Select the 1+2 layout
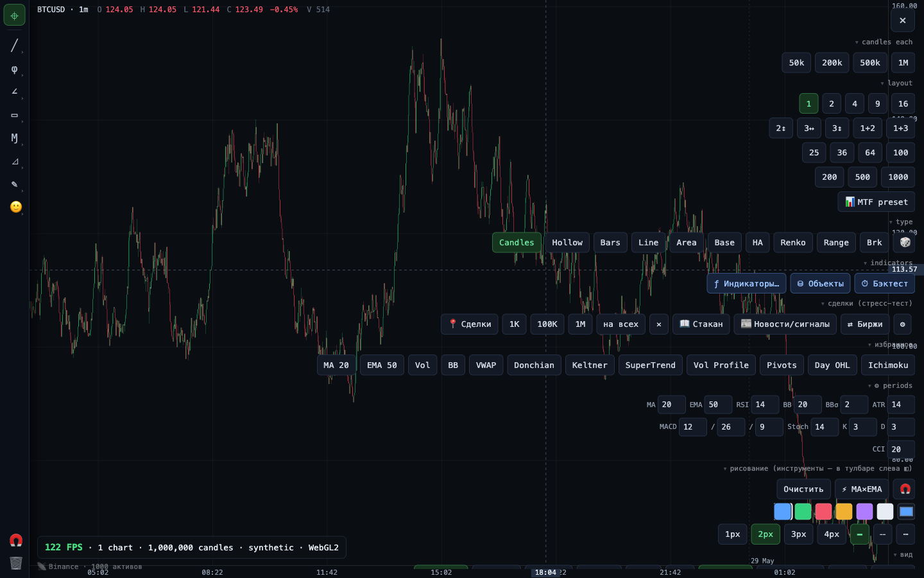 pyautogui.click(x=868, y=128)
